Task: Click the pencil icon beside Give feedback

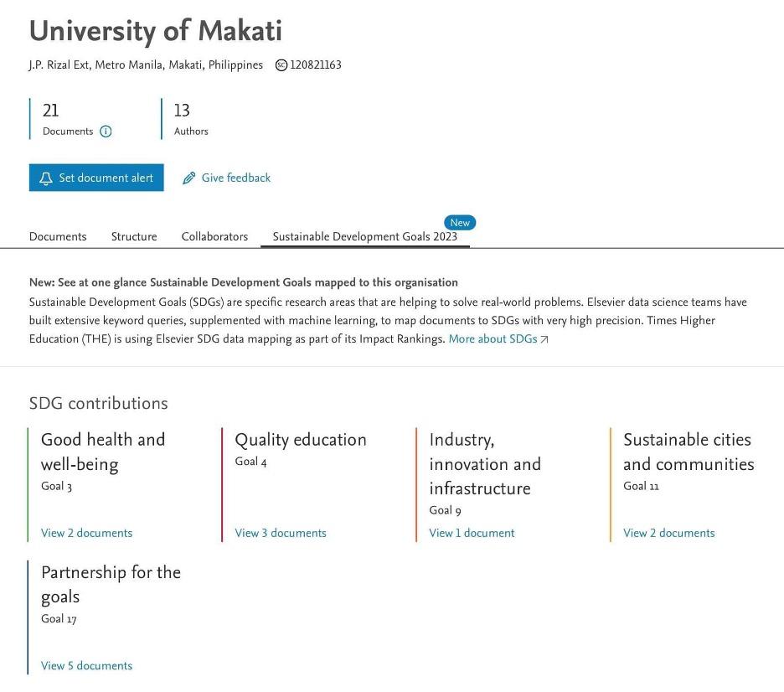Action: (188, 178)
